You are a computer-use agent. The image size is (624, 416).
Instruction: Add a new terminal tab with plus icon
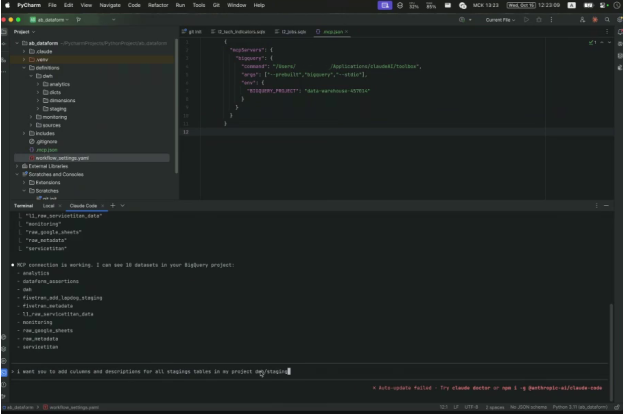(x=112, y=205)
